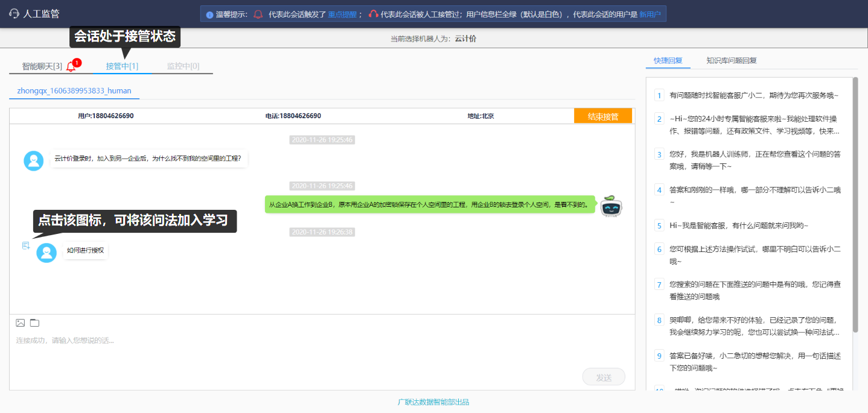Switch to 知识库问题回复 tab
Viewport: 868px width, 413px height.
732,60
